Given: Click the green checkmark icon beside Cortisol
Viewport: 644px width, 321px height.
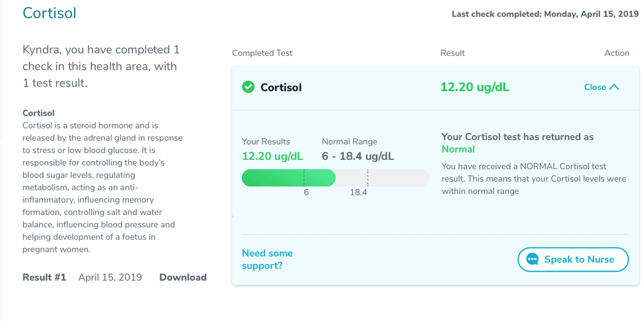Looking at the screenshot, I should tap(248, 87).
